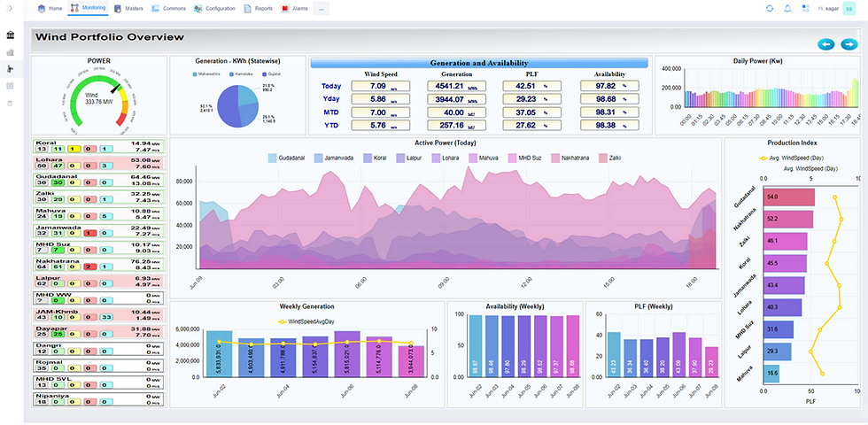Toggle the Maharashtra slice in the pie legend
The width and height of the screenshot is (868, 425).
coord(206,73)
